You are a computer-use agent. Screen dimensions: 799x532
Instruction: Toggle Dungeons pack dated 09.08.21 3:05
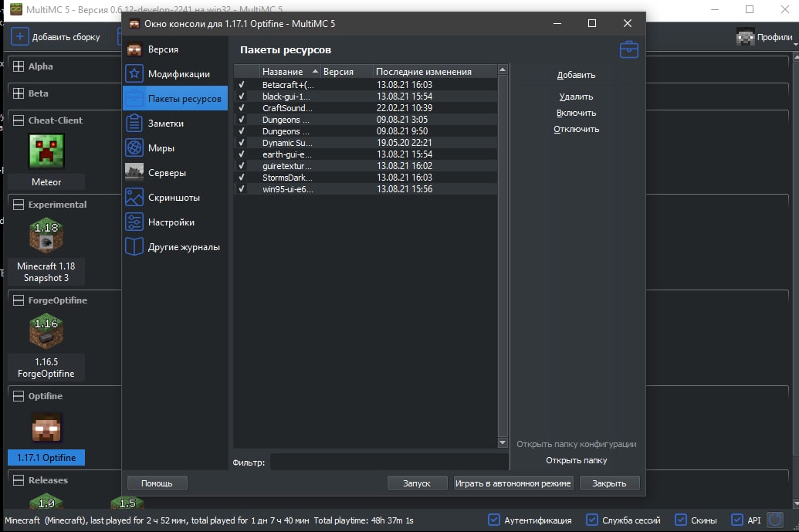pyautogui.click(x=242, y=119)
